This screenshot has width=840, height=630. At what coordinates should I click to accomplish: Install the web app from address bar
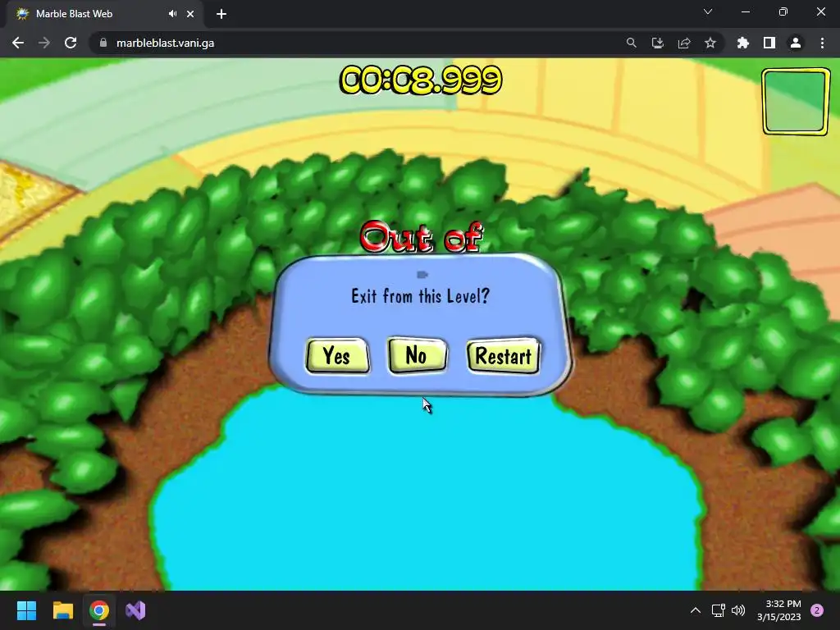click(657, 43)
